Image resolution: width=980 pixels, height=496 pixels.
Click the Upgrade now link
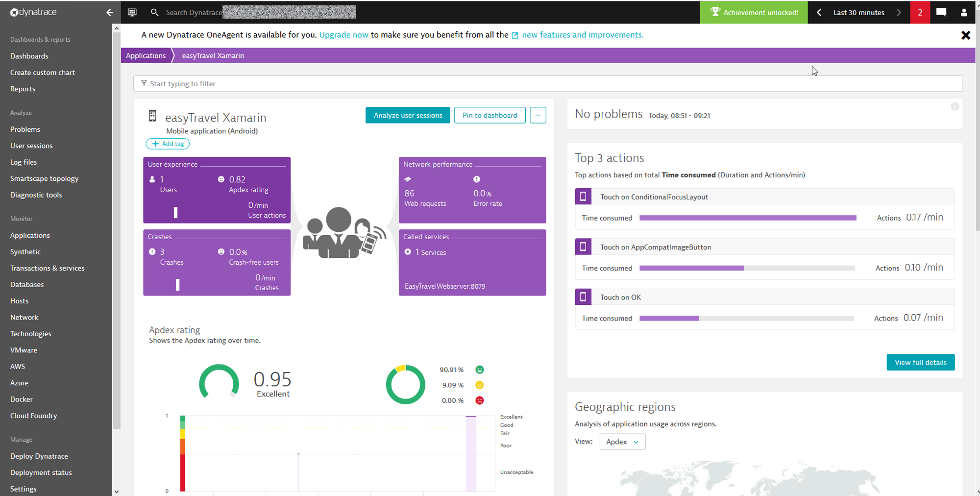343,35
